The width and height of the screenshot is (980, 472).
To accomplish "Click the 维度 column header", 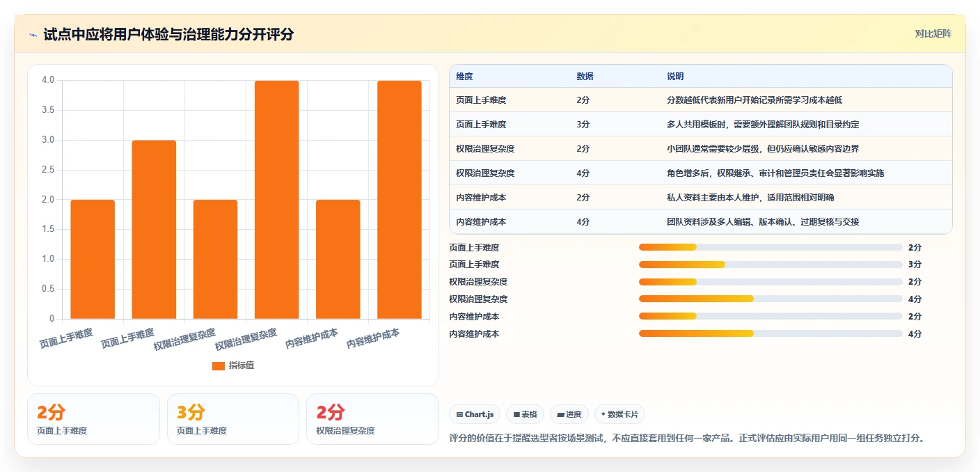I will (x=464, y=77).
